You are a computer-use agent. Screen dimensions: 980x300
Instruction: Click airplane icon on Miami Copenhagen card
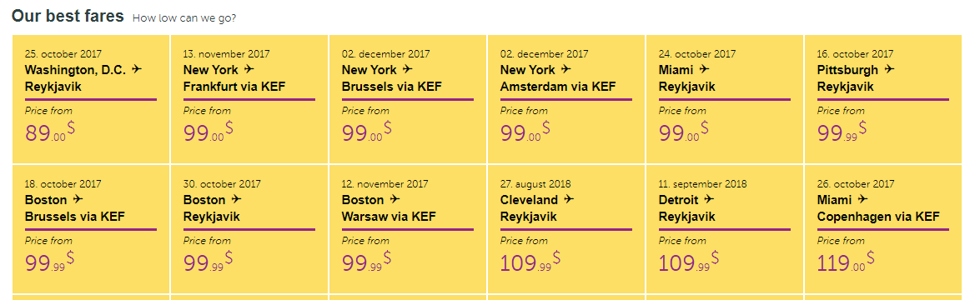coord(862,198)
